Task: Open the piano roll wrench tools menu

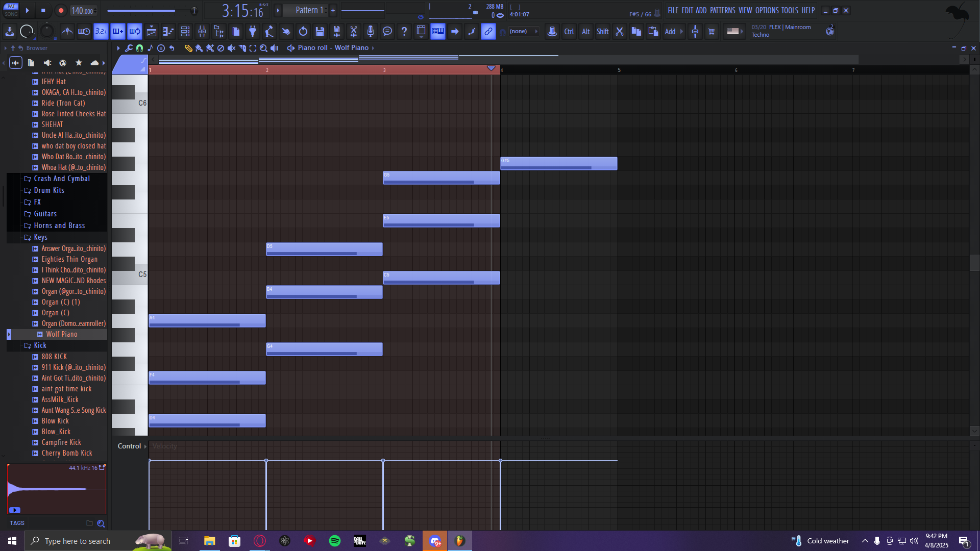Action: tap(129, 48)
